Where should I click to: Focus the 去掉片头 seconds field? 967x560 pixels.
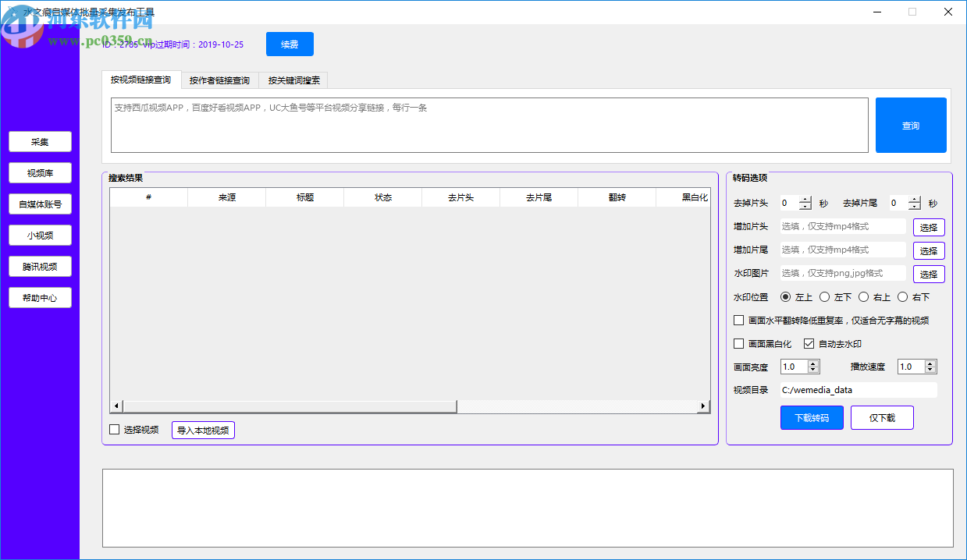pos(789,203)
